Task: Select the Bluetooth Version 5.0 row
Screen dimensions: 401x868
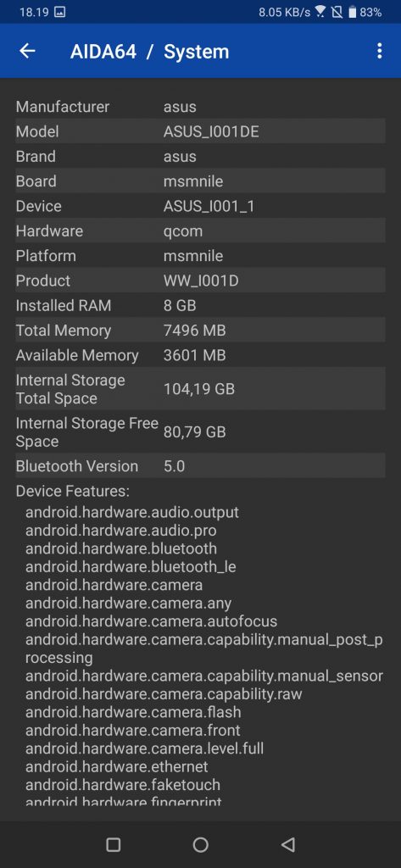Action: pyautogui.click(x=200, y=465)
